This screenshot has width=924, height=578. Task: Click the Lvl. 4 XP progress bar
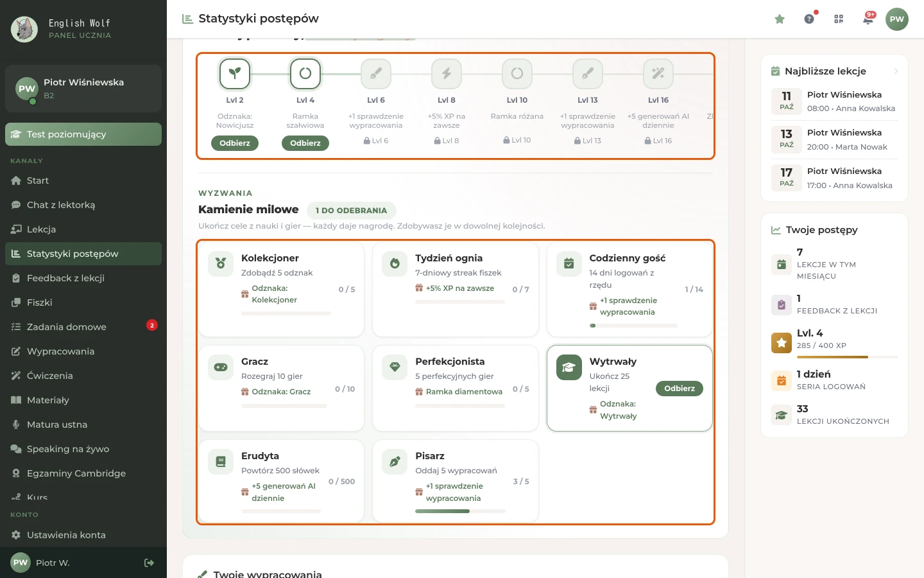(x=847, y=357)
